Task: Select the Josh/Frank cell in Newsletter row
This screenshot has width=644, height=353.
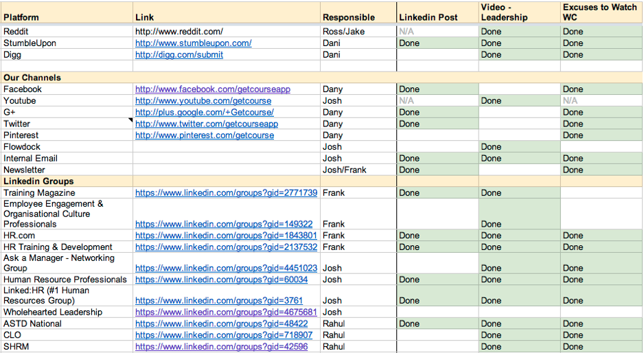Action: point(358,170)
